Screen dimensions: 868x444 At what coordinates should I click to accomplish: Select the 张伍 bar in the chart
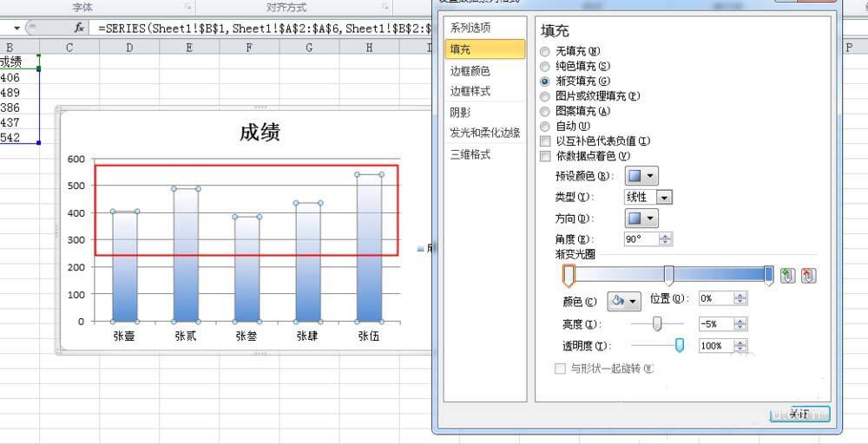369,248
